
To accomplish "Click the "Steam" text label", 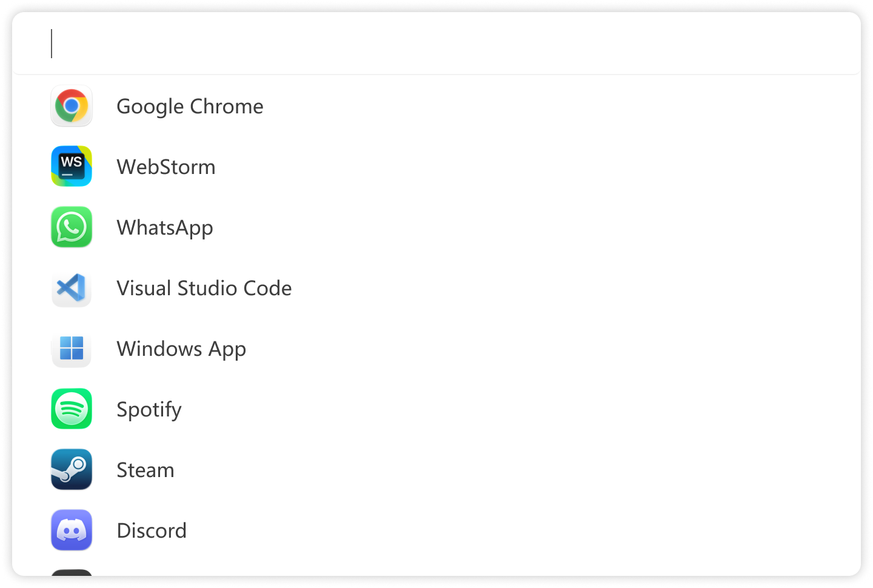I will 145,470.
